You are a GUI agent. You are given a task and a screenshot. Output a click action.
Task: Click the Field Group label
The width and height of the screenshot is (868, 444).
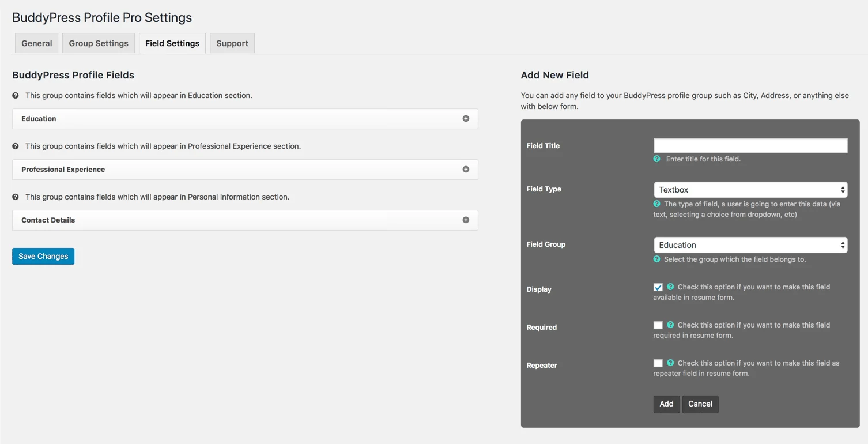[546, 244]
